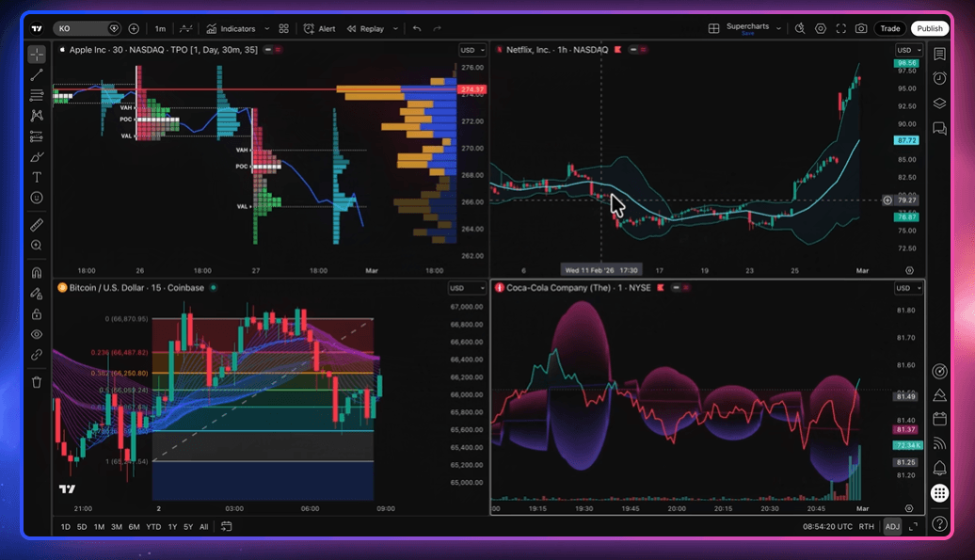Select the All date range
Viewport: 975px width, 560px height.
[x=204, y=526]
